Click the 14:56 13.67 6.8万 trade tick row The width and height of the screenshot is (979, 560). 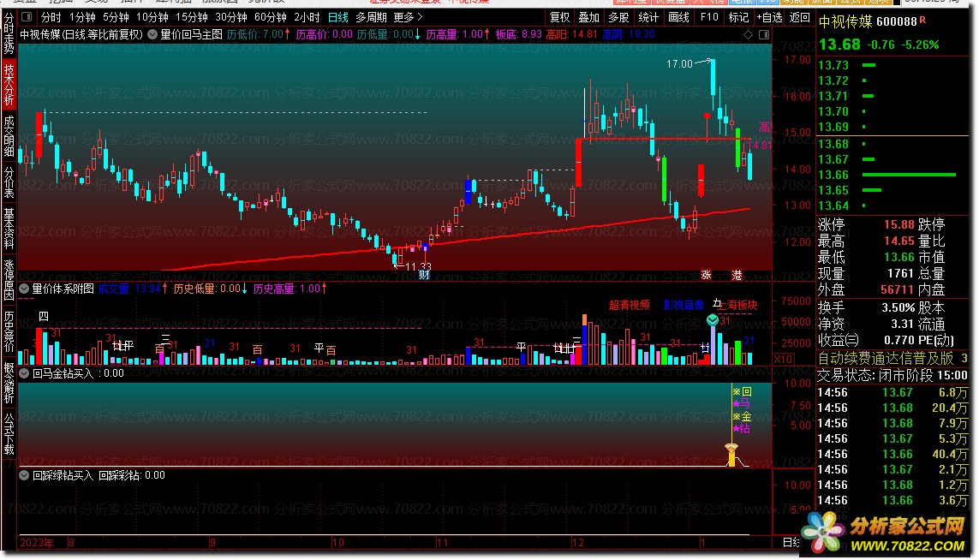pyautogui.click(x=892, y=393)
